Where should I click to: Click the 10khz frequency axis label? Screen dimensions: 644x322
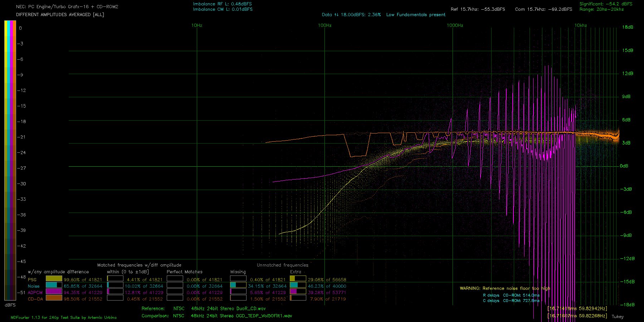[x=581, y=25]
